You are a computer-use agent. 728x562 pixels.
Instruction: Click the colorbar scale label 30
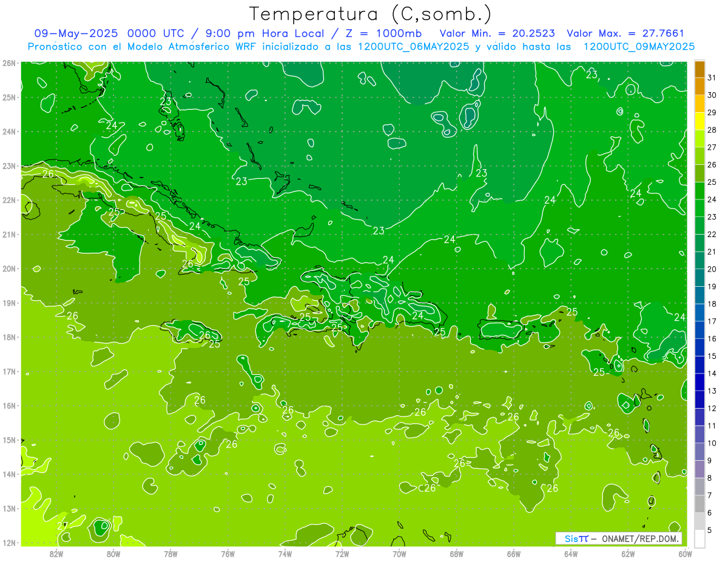(712, 95)
